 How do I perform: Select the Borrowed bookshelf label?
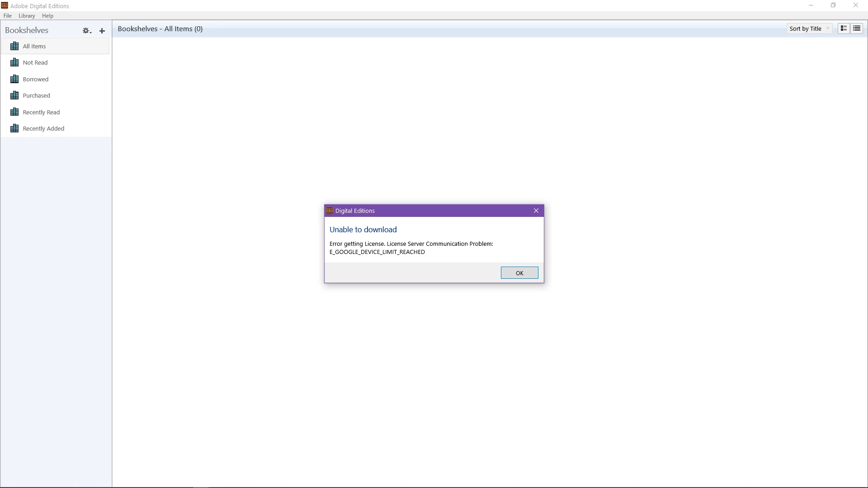pos(36,79)
